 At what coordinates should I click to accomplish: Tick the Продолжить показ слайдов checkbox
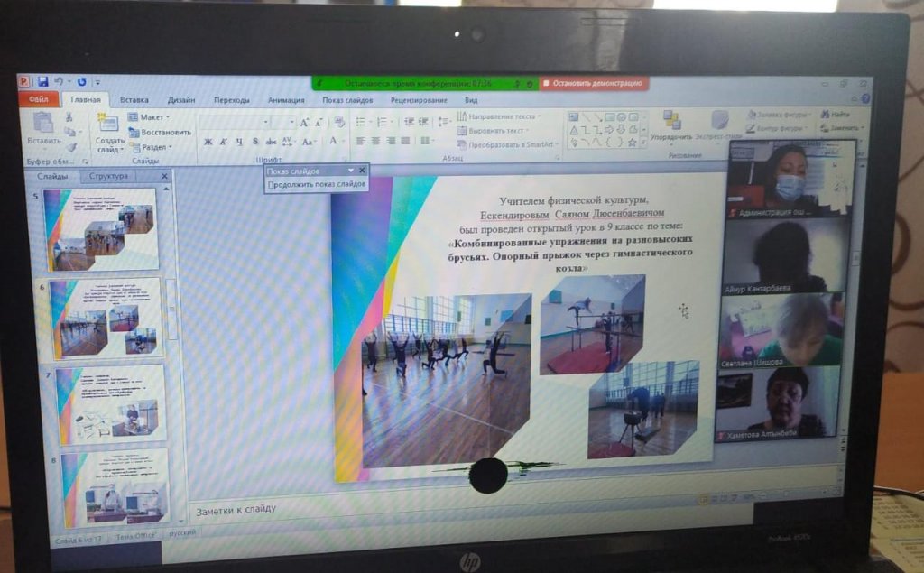click(x=271, y=185)
